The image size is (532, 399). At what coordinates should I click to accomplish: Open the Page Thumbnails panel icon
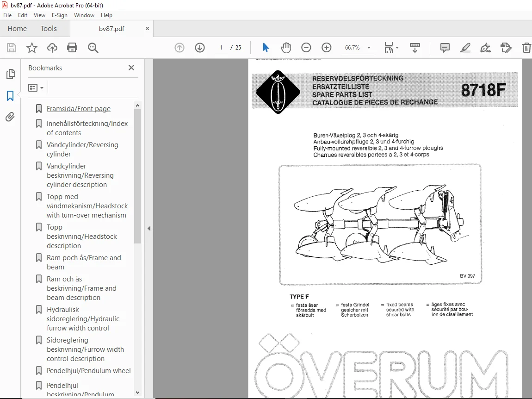coord(11,74)
